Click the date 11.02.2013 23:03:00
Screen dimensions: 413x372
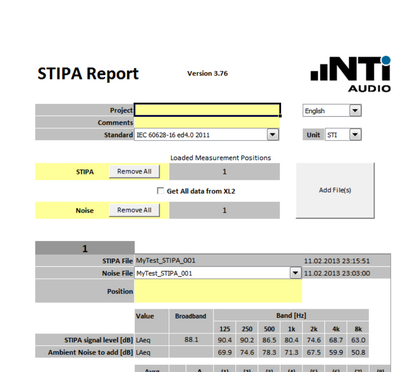pos(337,273)
